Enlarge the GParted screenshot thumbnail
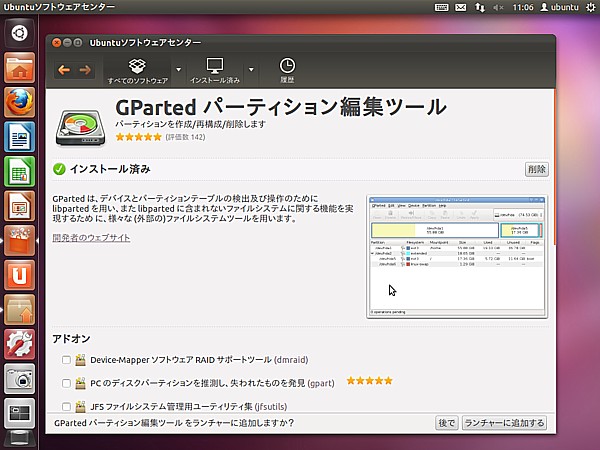600x450 pixels. click(x=457, y=256)
